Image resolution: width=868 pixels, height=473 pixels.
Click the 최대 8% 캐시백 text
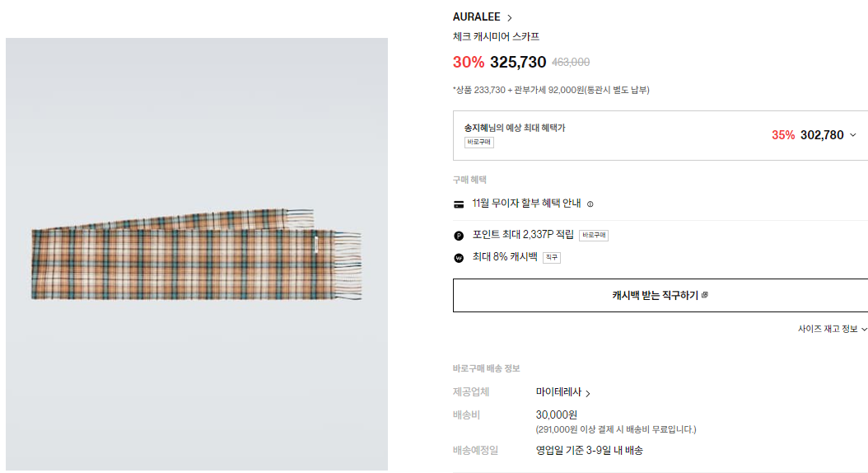[505, 257]
